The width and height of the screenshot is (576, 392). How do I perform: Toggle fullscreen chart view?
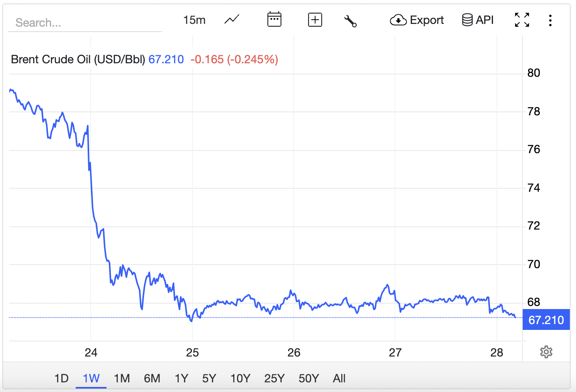(522, 20)
